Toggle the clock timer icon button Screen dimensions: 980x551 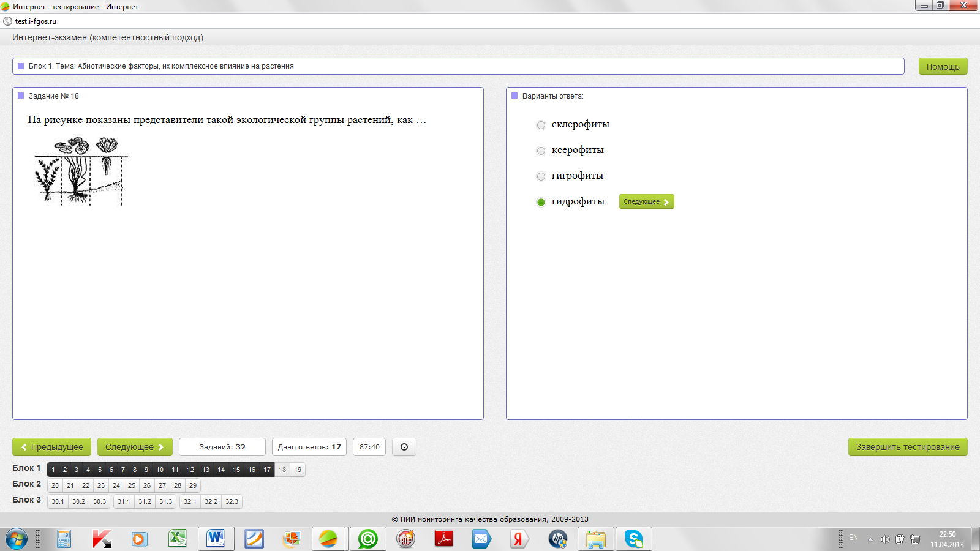click(404, 447)
